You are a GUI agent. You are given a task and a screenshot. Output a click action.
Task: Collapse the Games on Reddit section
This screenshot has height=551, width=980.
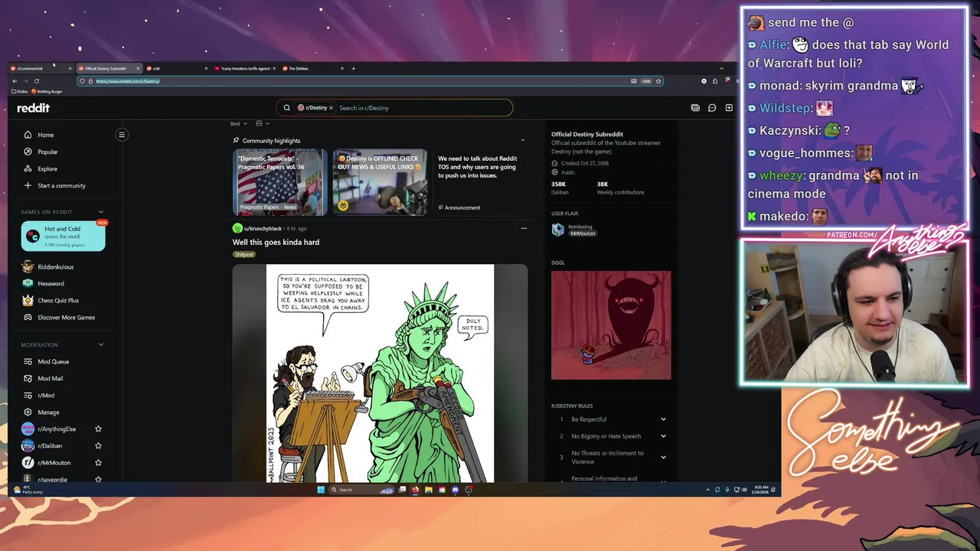(100, 212)
